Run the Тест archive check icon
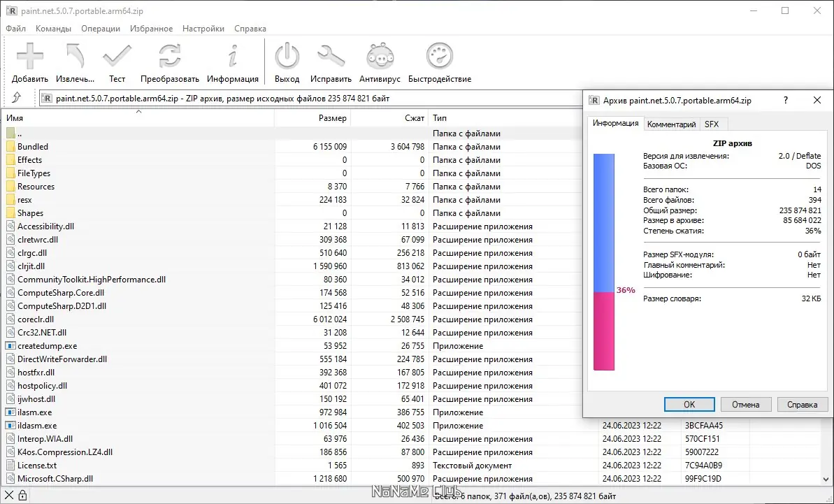The width and height of the screenshot is (834, 504). (117, 57)
